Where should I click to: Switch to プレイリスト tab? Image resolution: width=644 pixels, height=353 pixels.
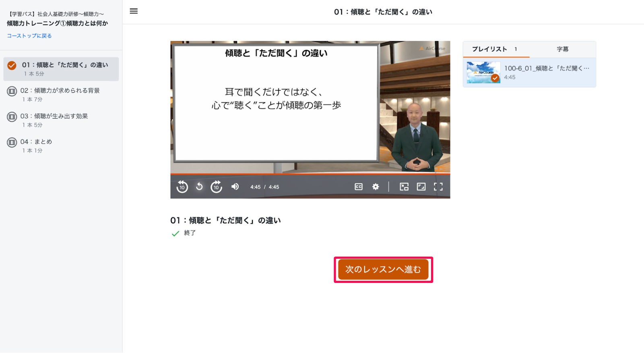(496, 49)
